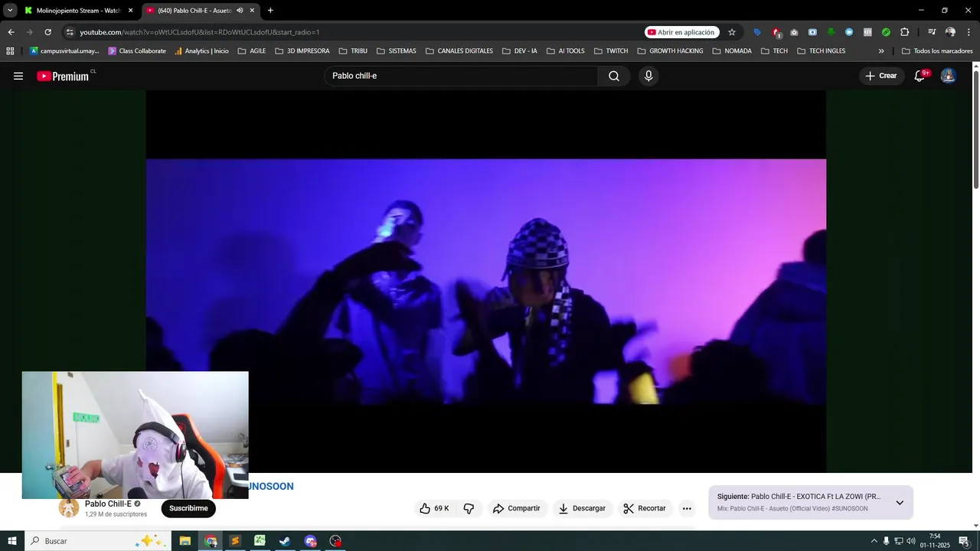Viewport: 980px width, 551px height.
Task: Like the video with thumbs up (69 K)
Action: pos(434,508)
